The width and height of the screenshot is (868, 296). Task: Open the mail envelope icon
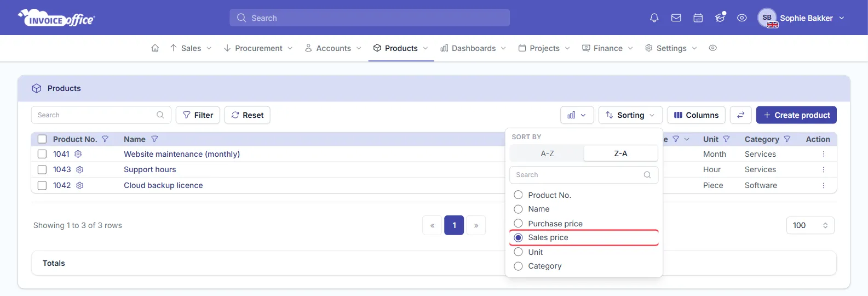(676, 18)
